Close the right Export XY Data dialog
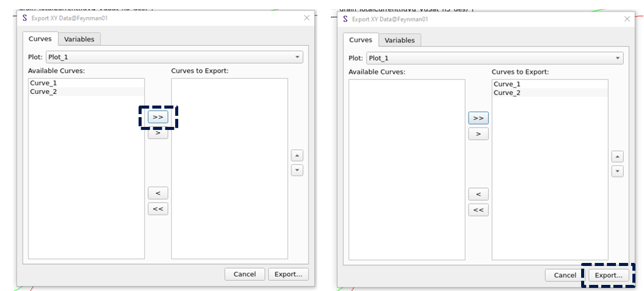 point(627,19)
